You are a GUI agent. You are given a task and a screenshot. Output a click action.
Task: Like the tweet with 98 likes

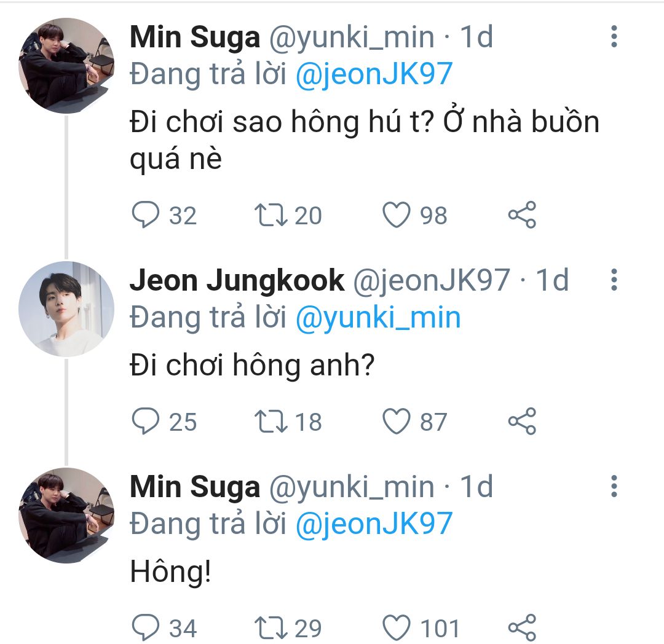pos(397,216)
